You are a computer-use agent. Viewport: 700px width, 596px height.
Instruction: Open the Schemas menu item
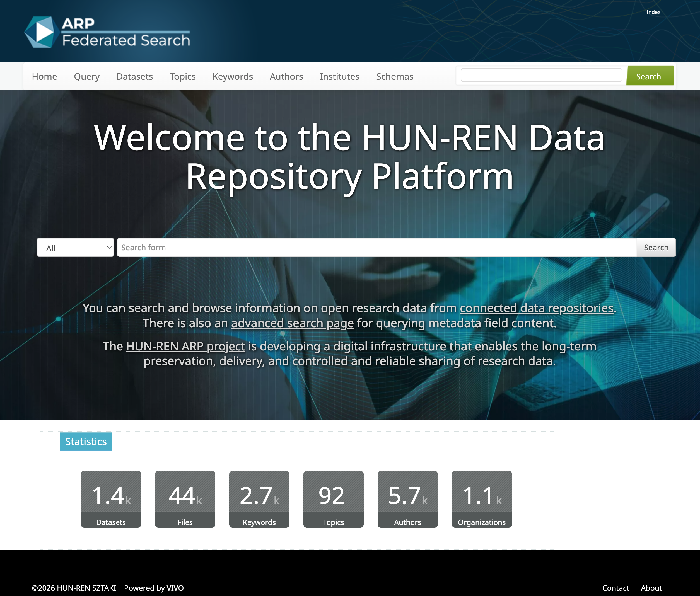395,77
